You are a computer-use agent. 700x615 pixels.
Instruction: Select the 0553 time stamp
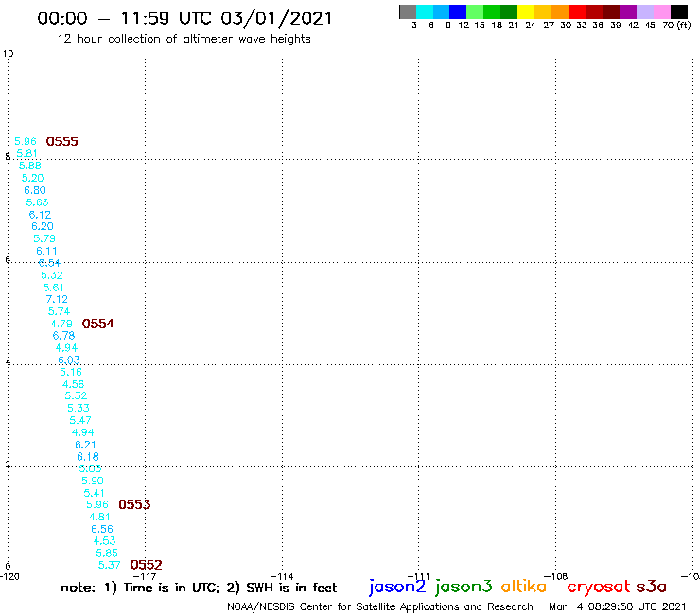(134, 504)
